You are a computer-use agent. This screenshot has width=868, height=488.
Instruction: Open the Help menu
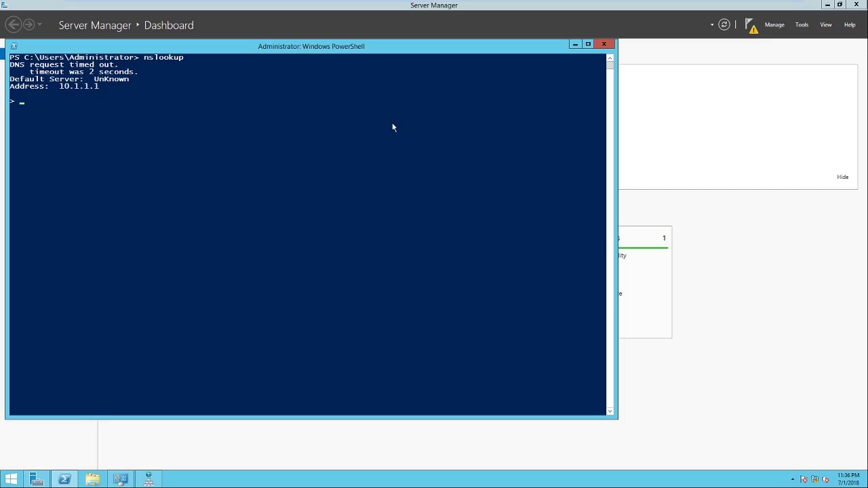click(850, 25)
